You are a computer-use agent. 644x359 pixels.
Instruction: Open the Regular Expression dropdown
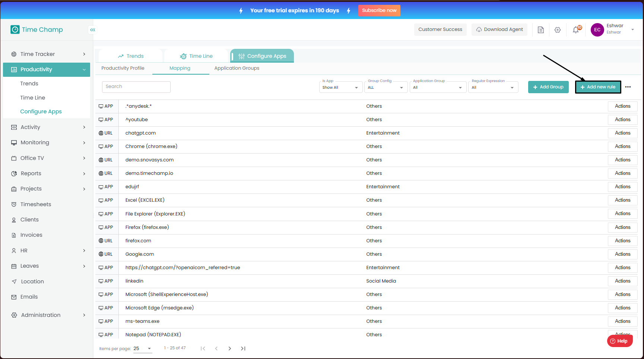(493, 87)
